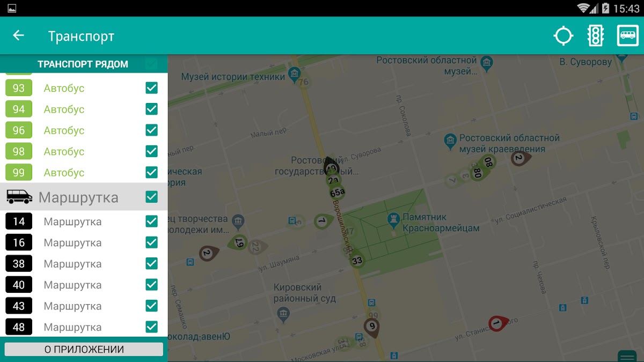The height and width of the screenshot is (362, 644).
Task: Open the О приложении button
Action: point(84,350)
